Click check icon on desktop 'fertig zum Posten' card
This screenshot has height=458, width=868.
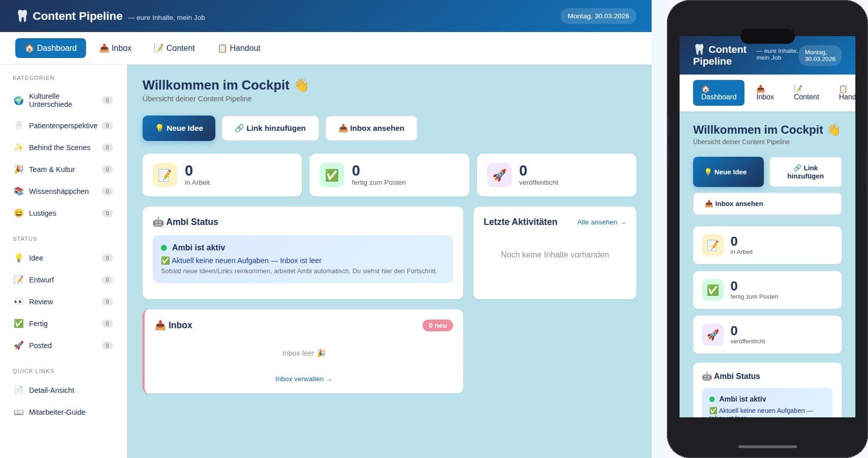point(332,175)
